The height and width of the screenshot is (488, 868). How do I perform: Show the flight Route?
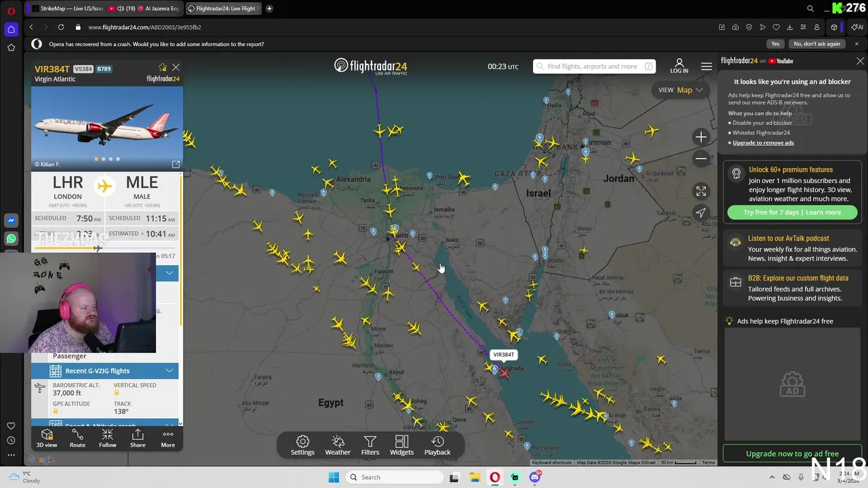coord(77,438)
